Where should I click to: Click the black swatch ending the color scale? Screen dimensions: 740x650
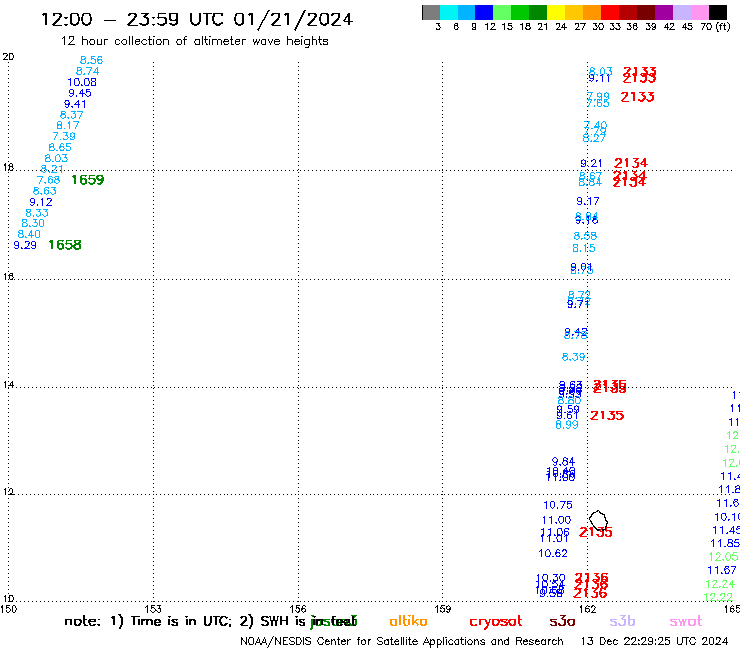[718, 12]
